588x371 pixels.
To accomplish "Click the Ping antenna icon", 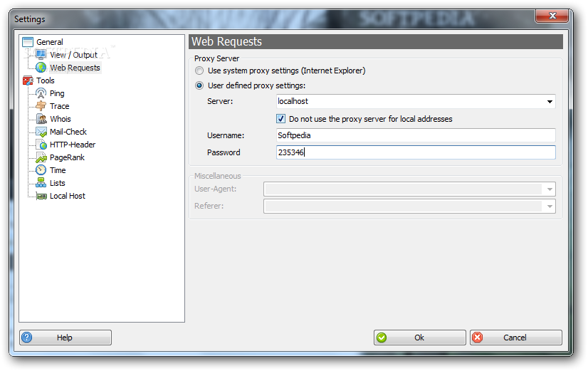I will click(x=41, y=93).
